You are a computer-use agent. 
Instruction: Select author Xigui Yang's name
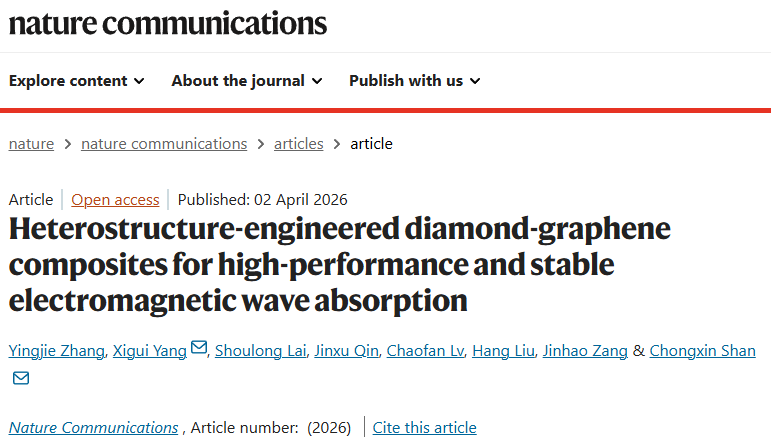[x=148, y=350]
